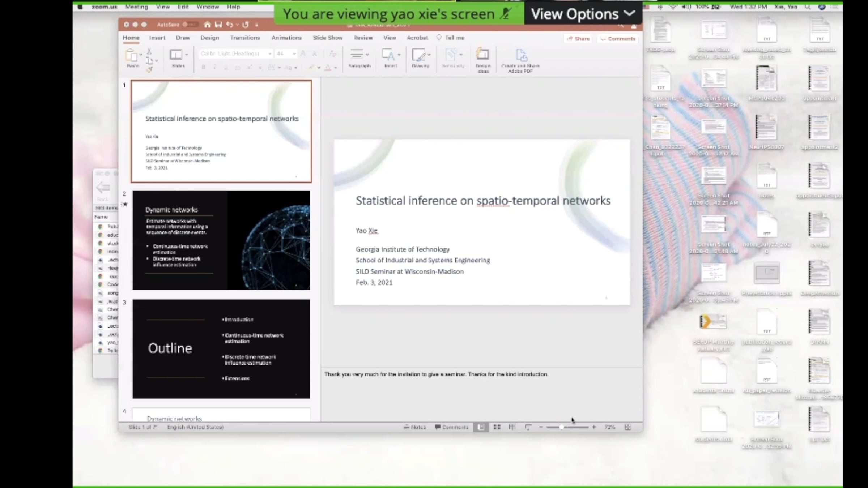Apply Superscript formatting

pyautogui.click(x=249, y=67)
